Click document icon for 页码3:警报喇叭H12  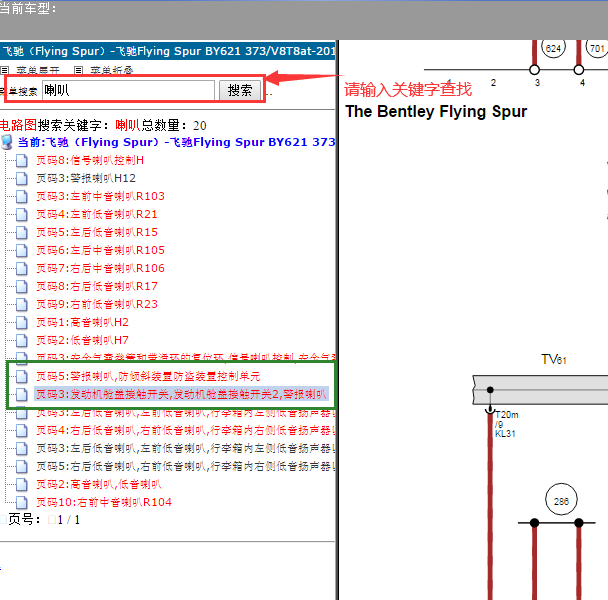[22, 178]
